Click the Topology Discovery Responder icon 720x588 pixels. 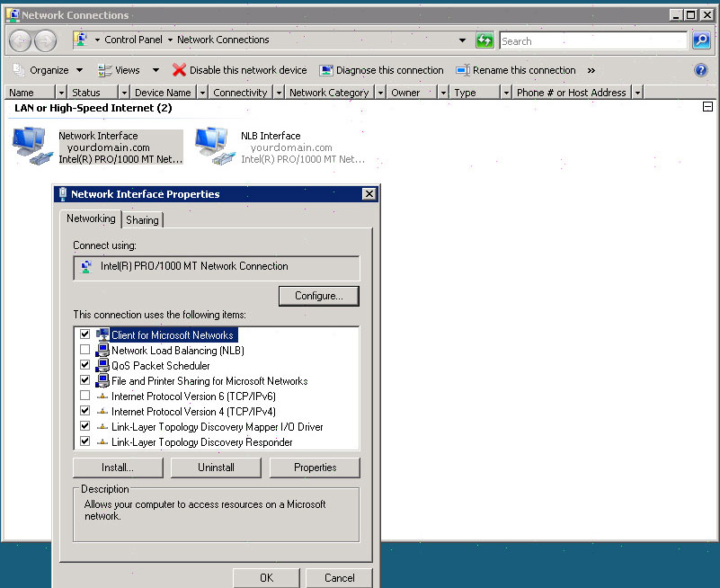point(102,442)
